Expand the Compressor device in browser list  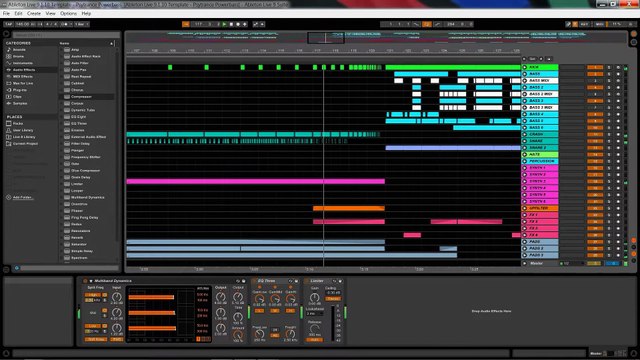click(x=62, y=97)
